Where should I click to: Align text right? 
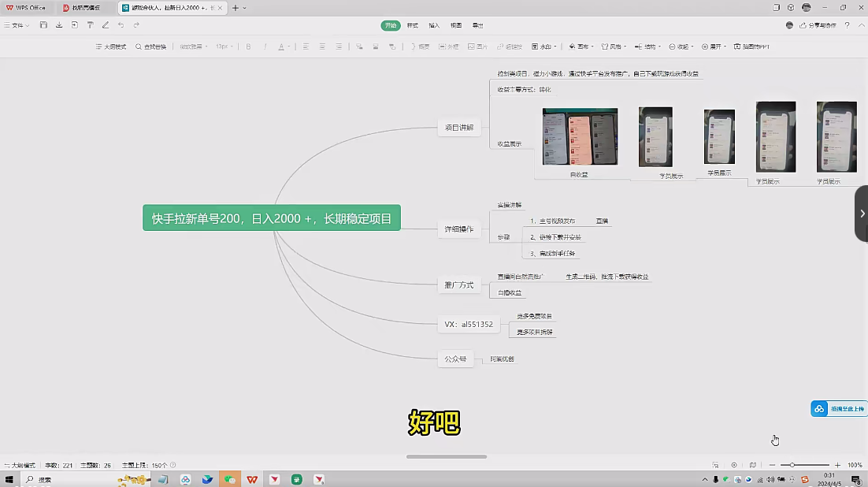click(x=339, y=46)
